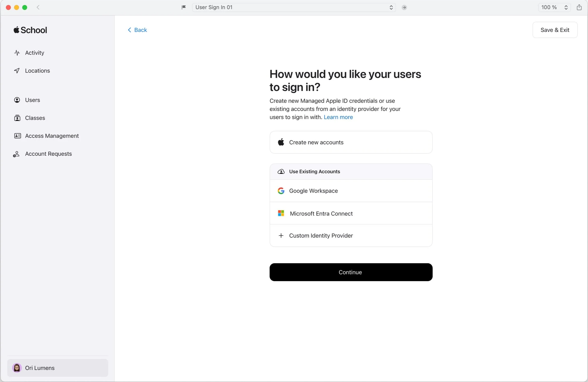Open the 100 % zoom dropdown

tap(554, 7)
